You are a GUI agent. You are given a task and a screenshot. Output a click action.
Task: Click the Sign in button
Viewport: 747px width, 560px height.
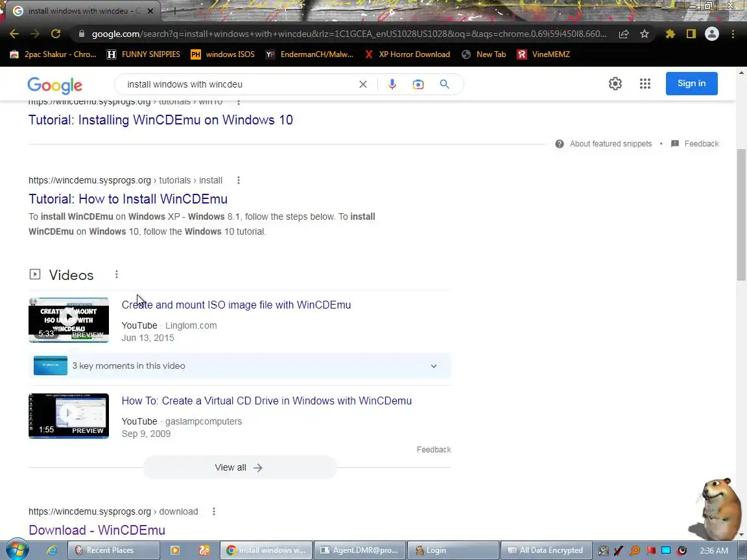coord(691,84)
